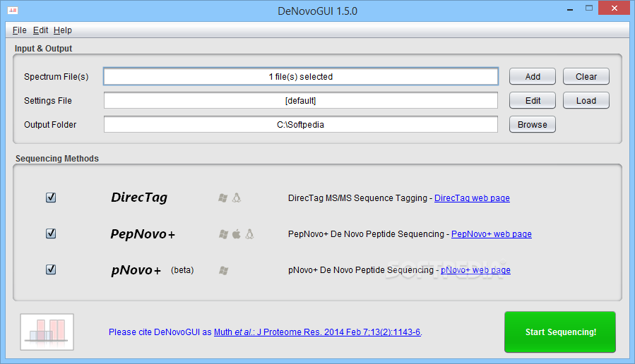Screen dimensions: 635x364
Task: Click Add to add spectrum files
Action: pos(533,76)
